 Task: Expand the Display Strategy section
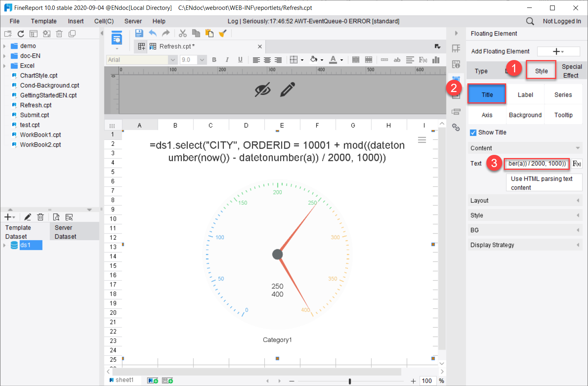pyautogui.click(x=524, y=245)
